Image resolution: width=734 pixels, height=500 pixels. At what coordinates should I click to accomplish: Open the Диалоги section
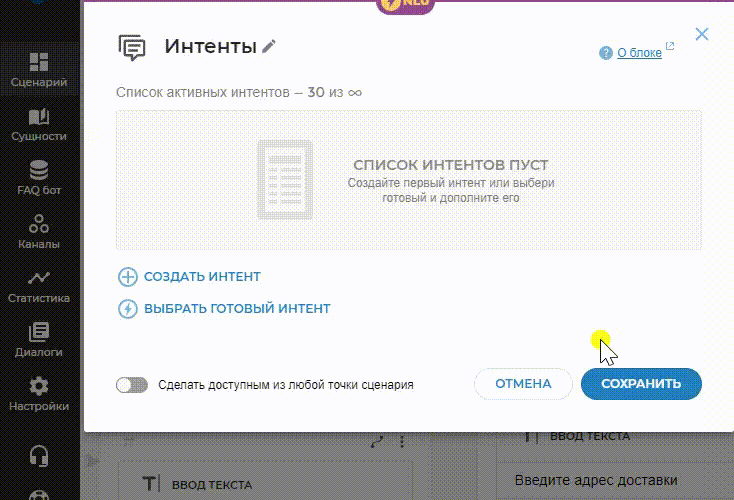[39, 340]
